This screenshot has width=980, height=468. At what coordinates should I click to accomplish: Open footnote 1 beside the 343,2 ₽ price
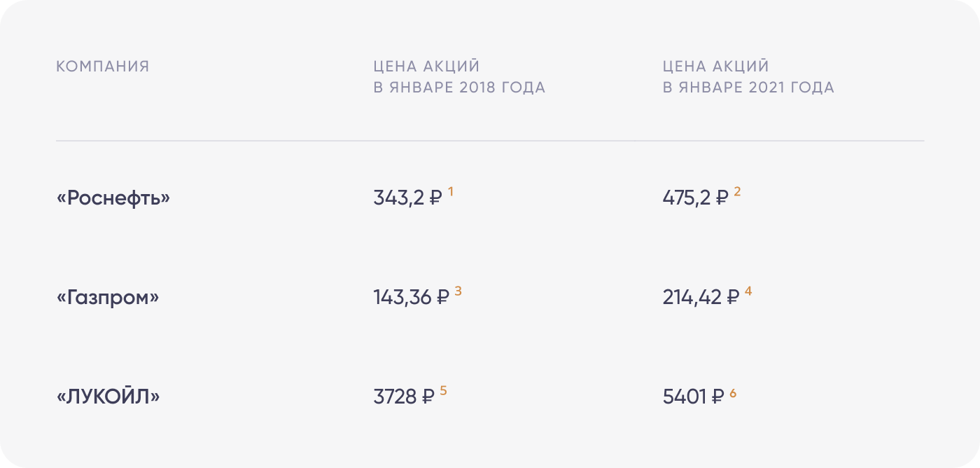[451, 191]
